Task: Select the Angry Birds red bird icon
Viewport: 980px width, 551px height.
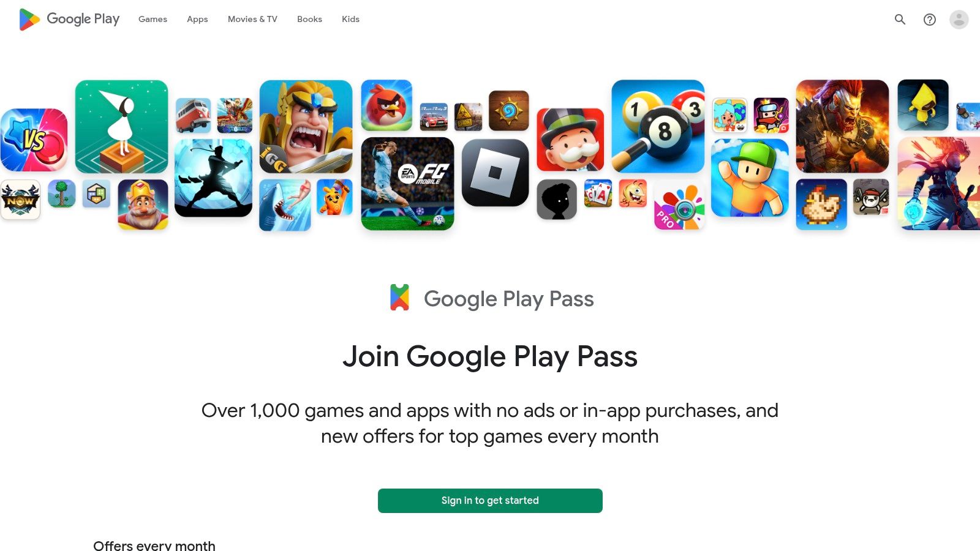Action: pyautogui.click(x=386, y=105)
